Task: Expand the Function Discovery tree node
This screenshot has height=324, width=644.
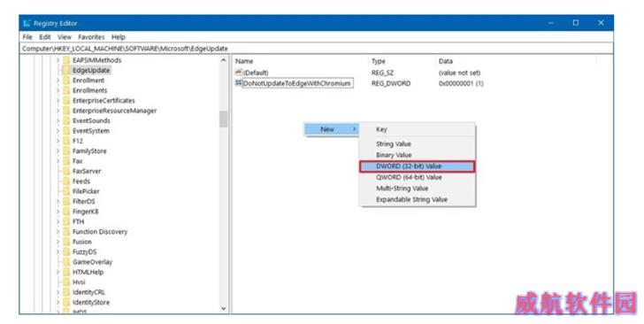Action: (57, 231)
